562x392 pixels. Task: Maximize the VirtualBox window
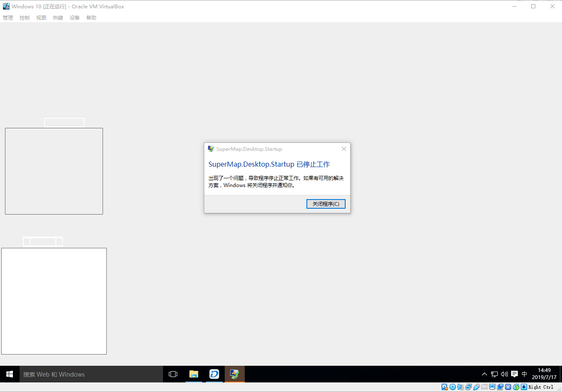pos(533,6)
